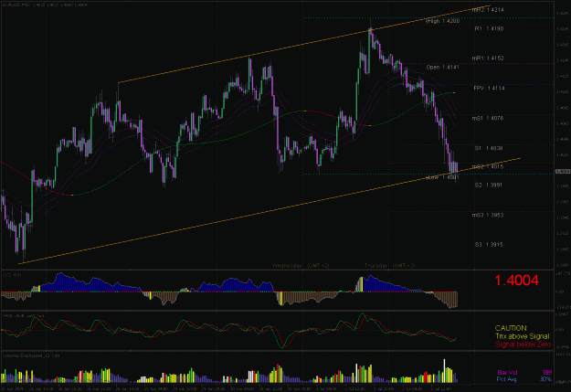Select the R1: 1.4190 resistance label
Screen dimensions: 571x392
click(x=489, y=28)
